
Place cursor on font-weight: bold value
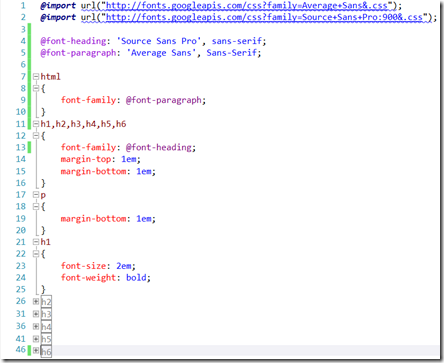pyautogui.click(x=136, y=278)
